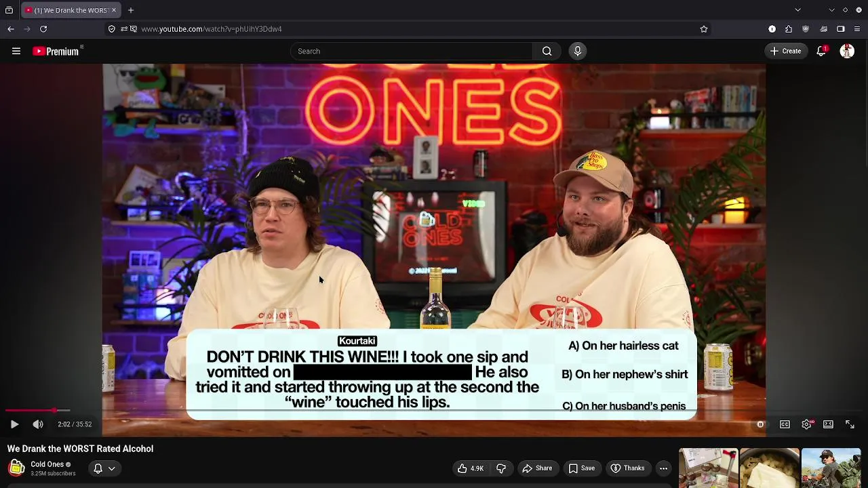The width and height of the screenshot is (868, 488).
Task: Go to YouTube Premium home logo
Action: (x=56, y=51)
